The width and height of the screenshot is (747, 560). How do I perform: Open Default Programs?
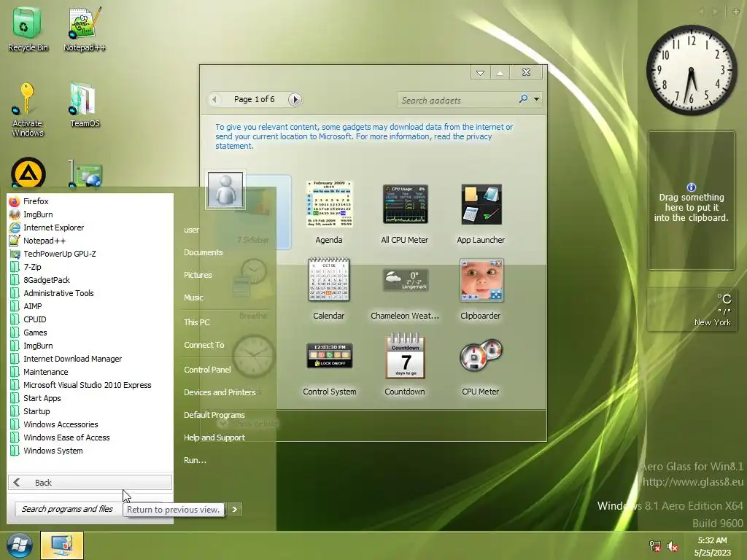point(214,415)
